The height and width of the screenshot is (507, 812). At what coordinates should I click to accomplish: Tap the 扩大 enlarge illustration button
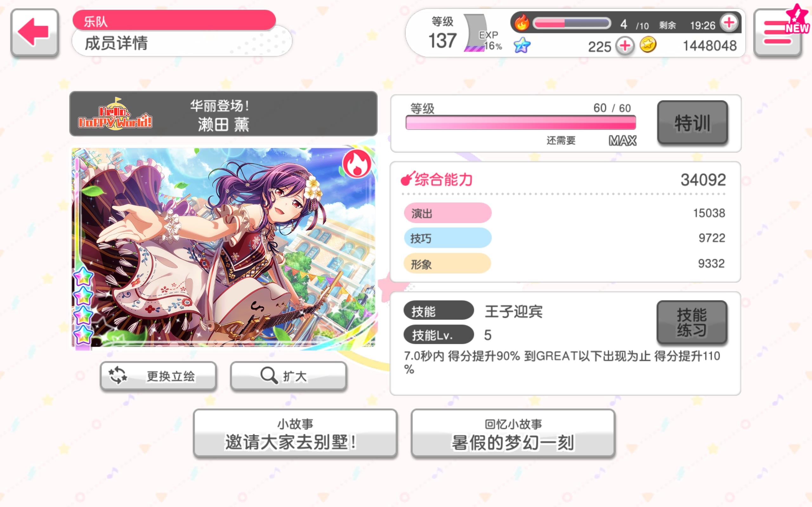tap(288, 375)
